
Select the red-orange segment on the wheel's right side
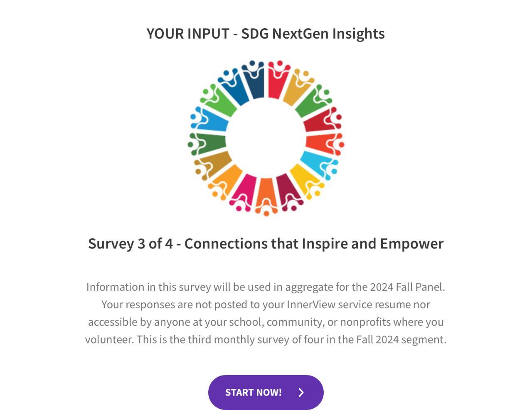(x=322, y=142)
